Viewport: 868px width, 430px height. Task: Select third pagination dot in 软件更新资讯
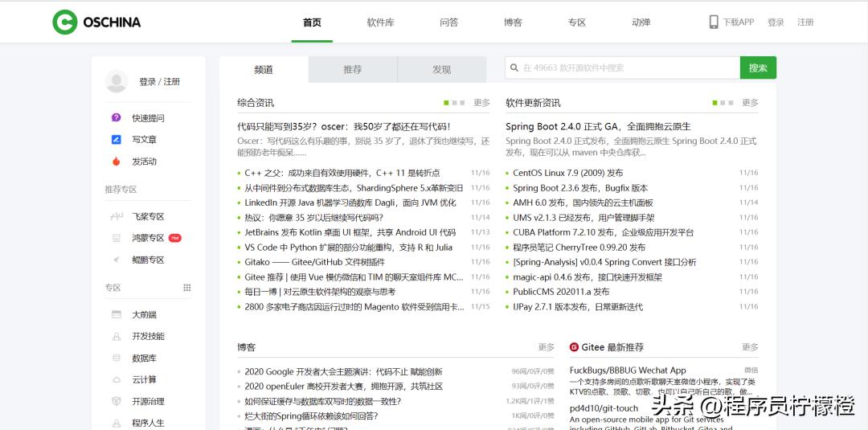731,102
